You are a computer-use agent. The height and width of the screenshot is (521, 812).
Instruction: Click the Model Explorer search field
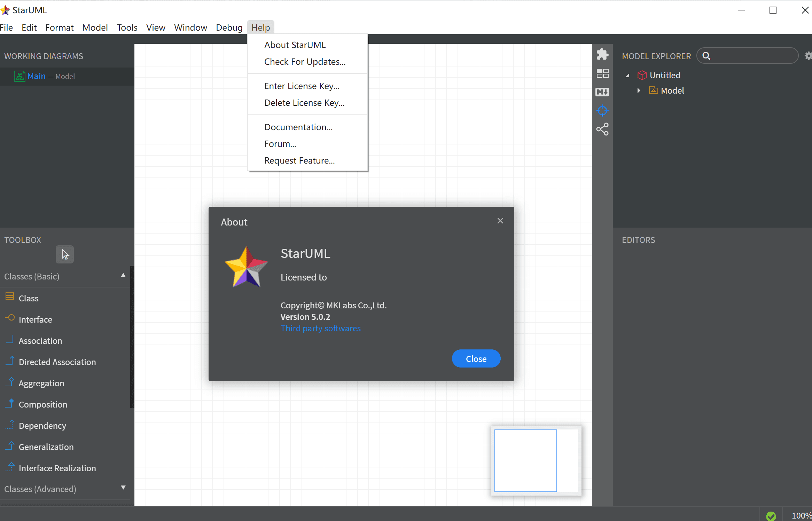(x=747, y=56)
